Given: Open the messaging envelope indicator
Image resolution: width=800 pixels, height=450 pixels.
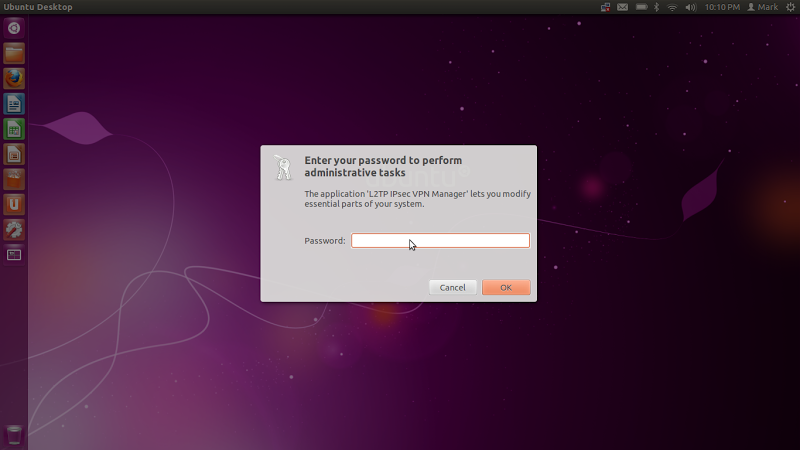Looking at the screenshot, I should pos(622,7).
